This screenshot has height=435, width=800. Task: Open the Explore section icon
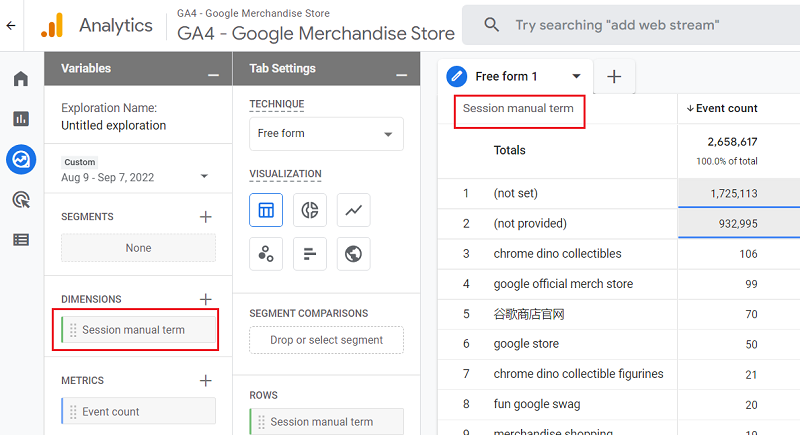click(20, 159)
